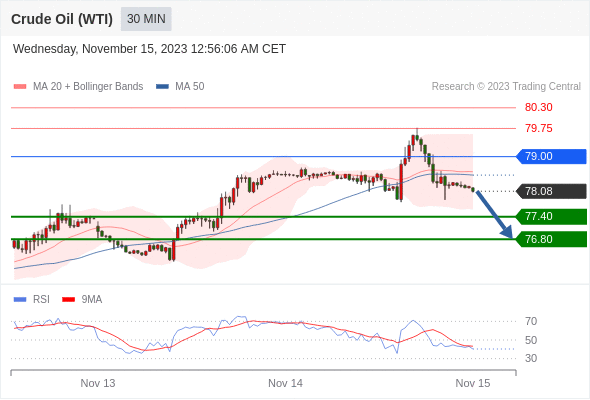Image resolution: width=590 pixels, height=400 pixels.
Task: Click the Nov 14 date axis marker
Action: 285,383
